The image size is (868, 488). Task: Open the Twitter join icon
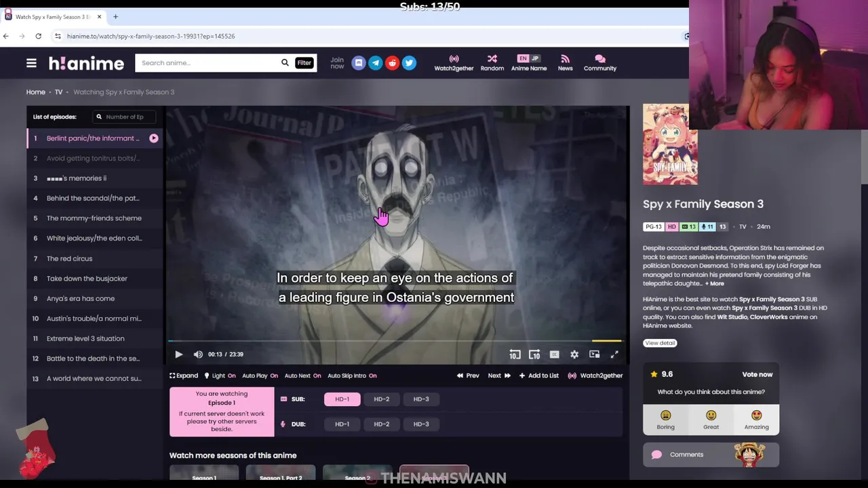coord(409,63)
